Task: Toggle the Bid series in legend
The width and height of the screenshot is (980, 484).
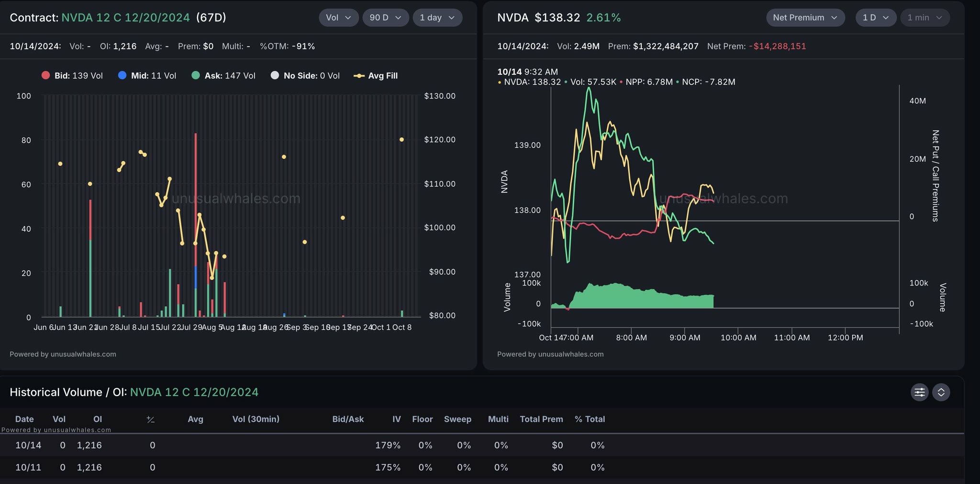Action: click(x=72, y=76)
